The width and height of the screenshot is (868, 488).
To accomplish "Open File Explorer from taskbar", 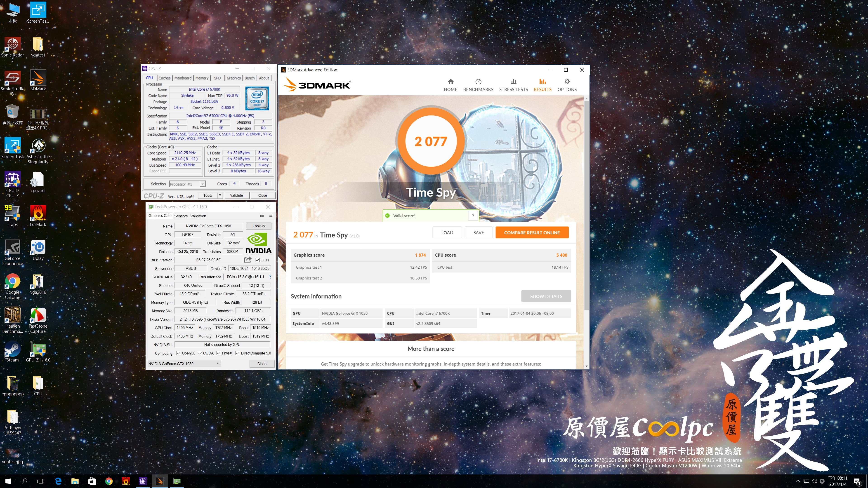I will pyautogui.click(x=75, y=481).
